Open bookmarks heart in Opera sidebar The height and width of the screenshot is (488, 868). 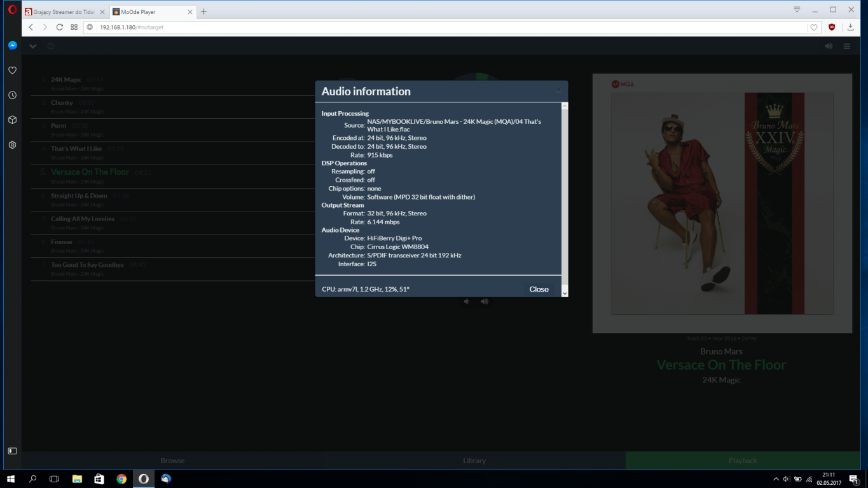[x=12, y=71]
